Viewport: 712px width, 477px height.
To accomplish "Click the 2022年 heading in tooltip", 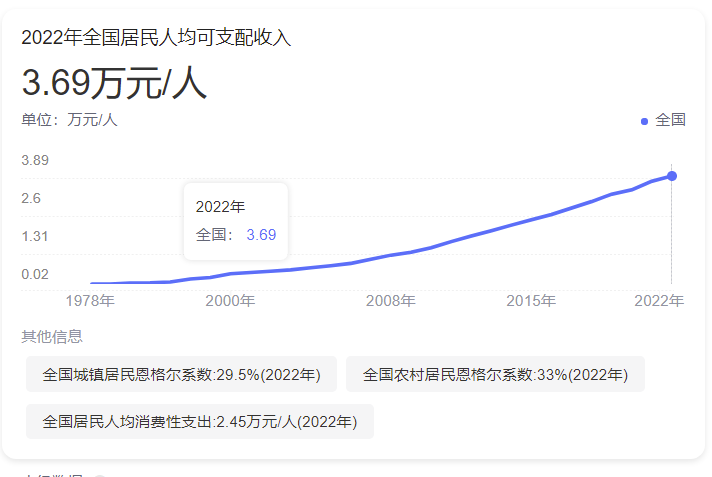I will tap(220, 207).
